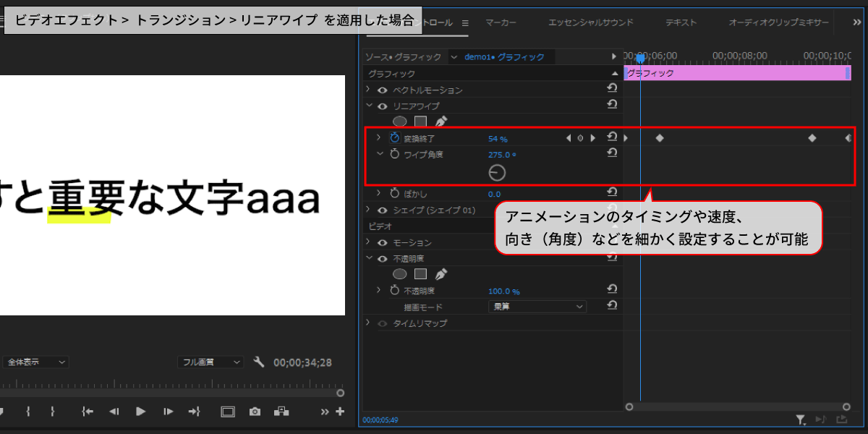Create ellipse mask under リニアワイプ
The width and height of the screenshot is (868, 434).
pyautogui.click(x=399, y=122)
